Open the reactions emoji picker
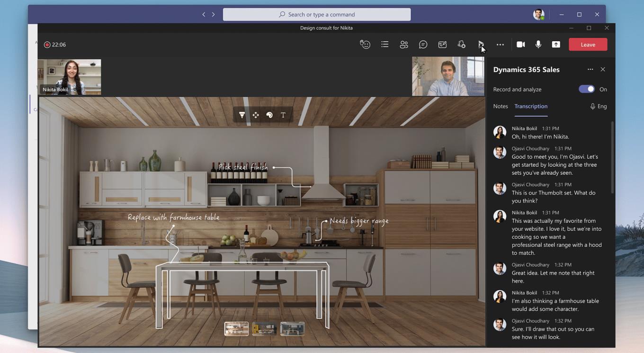This screenshot has height=353, width=644. click(x=365, y=44)
